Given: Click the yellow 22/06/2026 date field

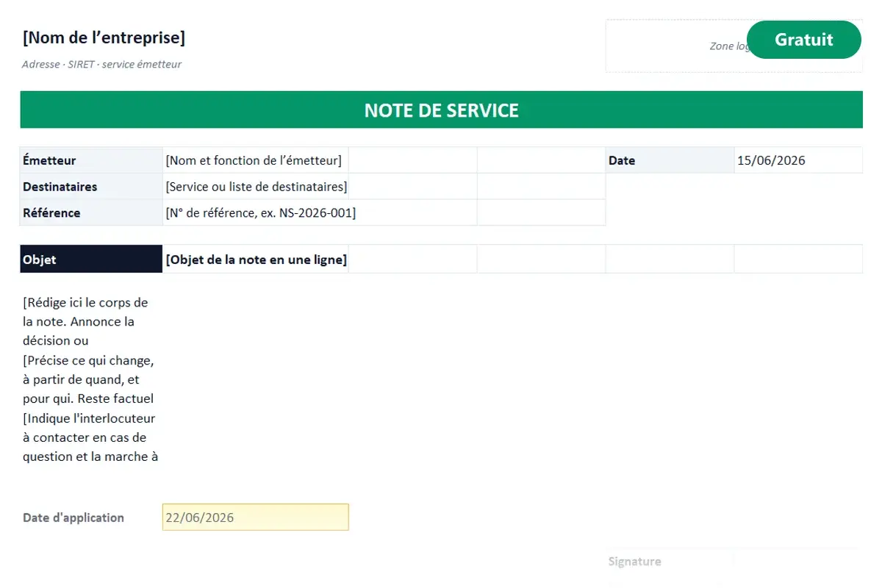Looking at the screenshot, I should click(x=256, y=517).
